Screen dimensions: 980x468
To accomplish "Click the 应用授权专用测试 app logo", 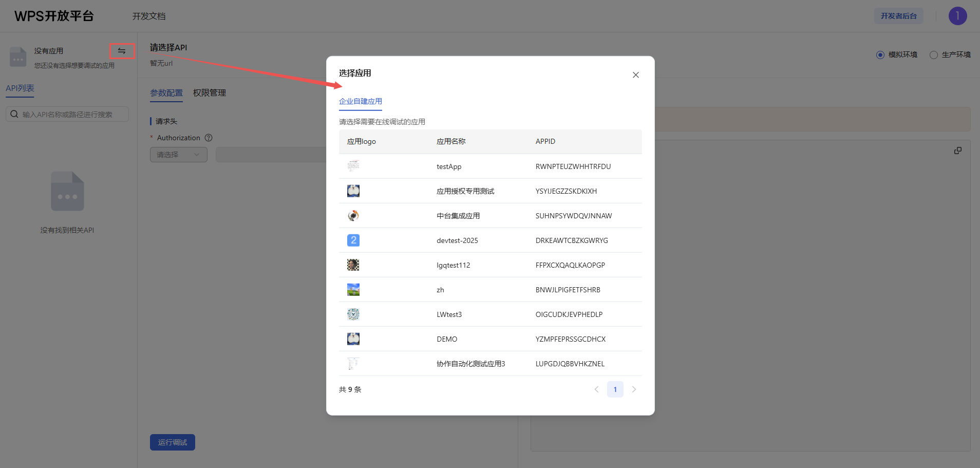I will tap(353, 191).
